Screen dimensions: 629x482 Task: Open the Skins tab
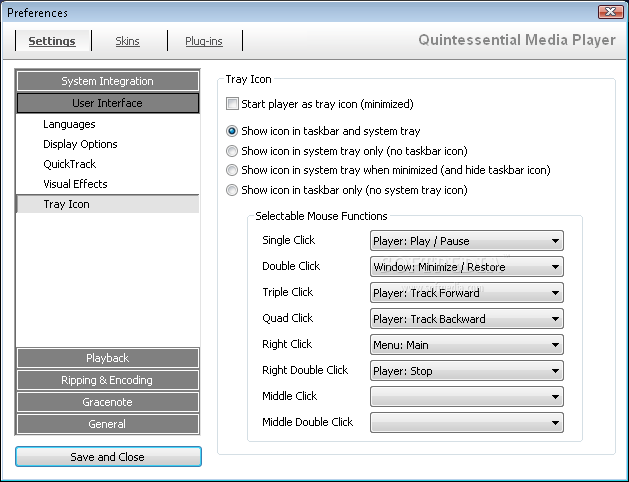point(127,41)
